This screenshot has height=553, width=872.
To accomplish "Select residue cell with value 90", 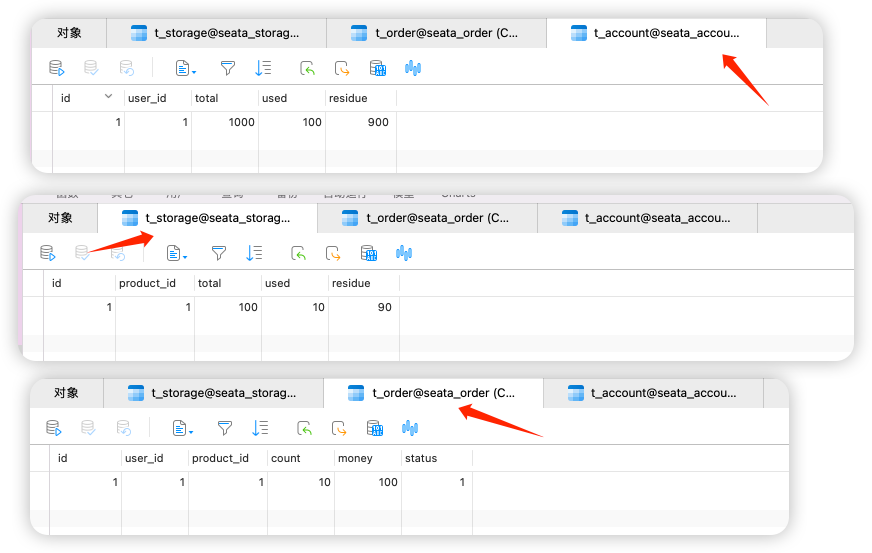I will tap(364, 308).
